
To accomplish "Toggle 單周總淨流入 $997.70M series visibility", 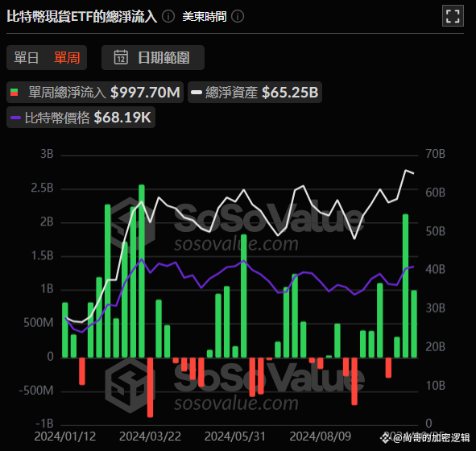I will 95,93.
